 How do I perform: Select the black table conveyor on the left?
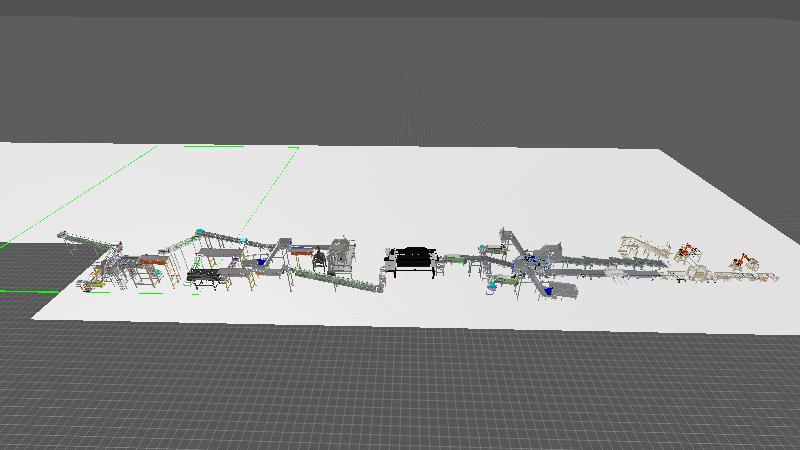click(x=206, y=275)
